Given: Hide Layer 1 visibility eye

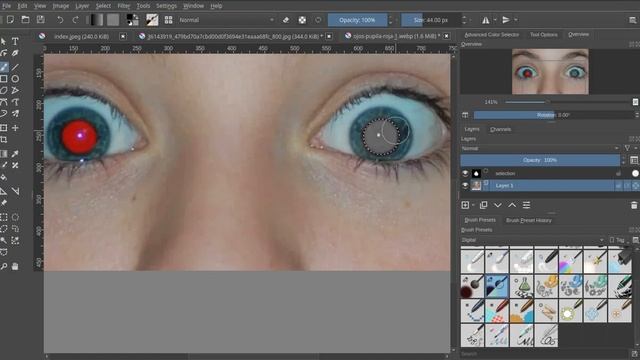Looking at the screenshot, I should [465, 185].
